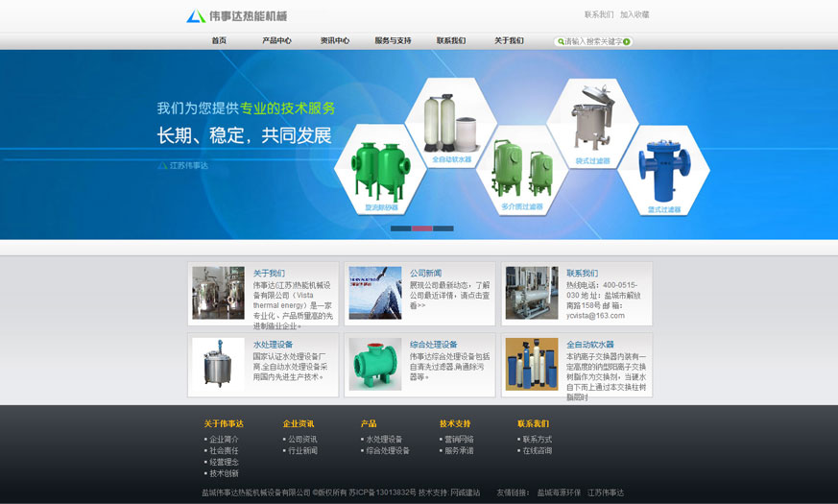Click the 关于伟事达 footer column heading
Viewport: 838px width, 504px height.
(224, 423)
